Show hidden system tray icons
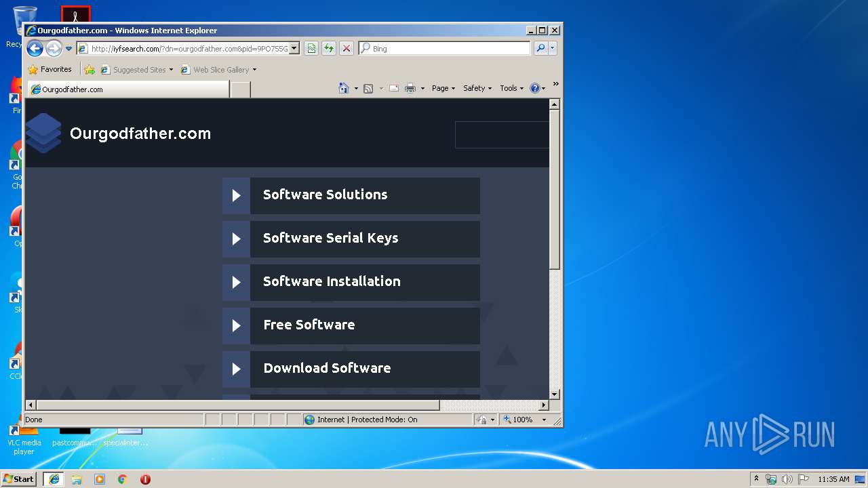 756,479
